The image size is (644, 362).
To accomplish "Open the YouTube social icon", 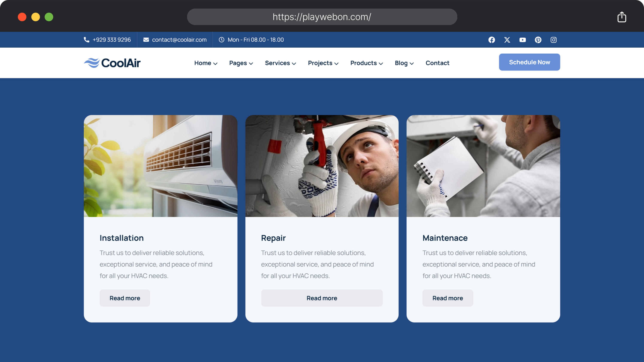I will [523, 40].
